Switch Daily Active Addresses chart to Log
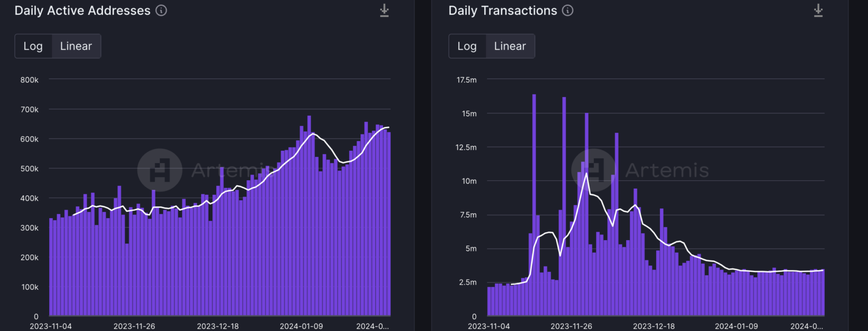The height and width of the screenshot is (331, 868). click(x=33, y=46)
